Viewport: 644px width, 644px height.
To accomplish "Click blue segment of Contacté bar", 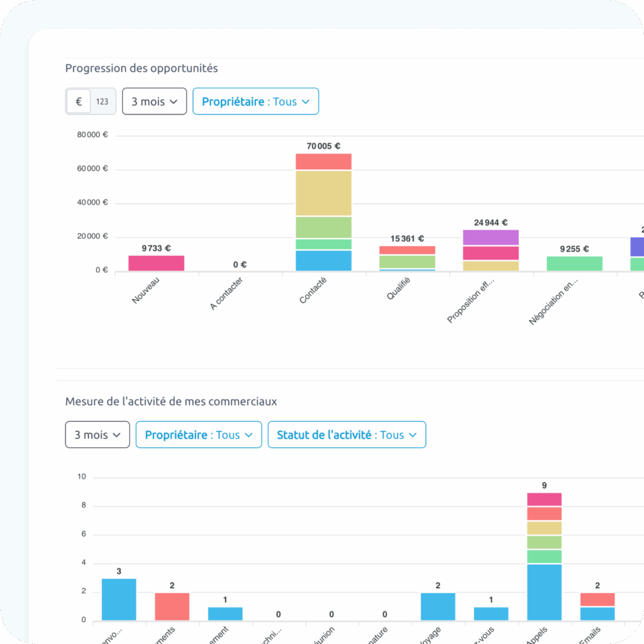I will coord(323,260).
